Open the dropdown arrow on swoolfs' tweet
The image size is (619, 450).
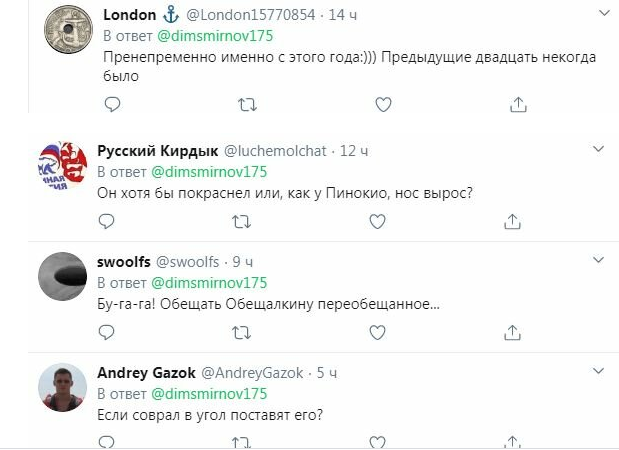[x=599, y=261]
